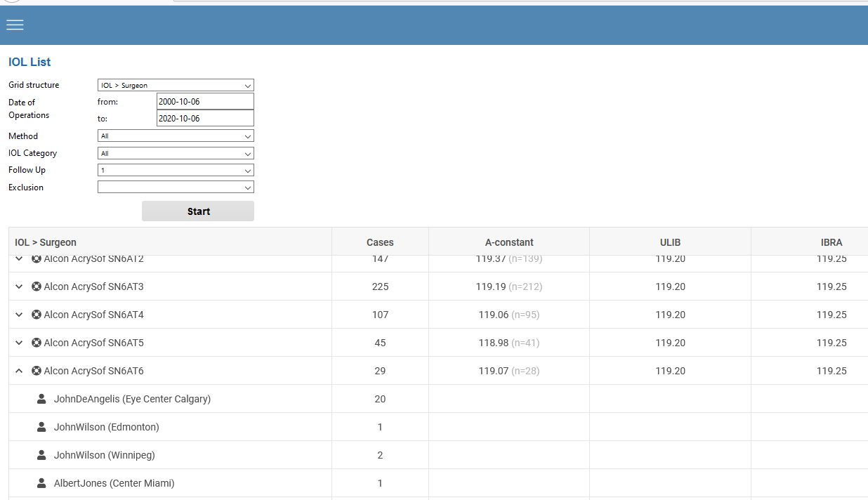Sort by Cases column header
The height and width of the screenshot is (500, 868).
380,242
